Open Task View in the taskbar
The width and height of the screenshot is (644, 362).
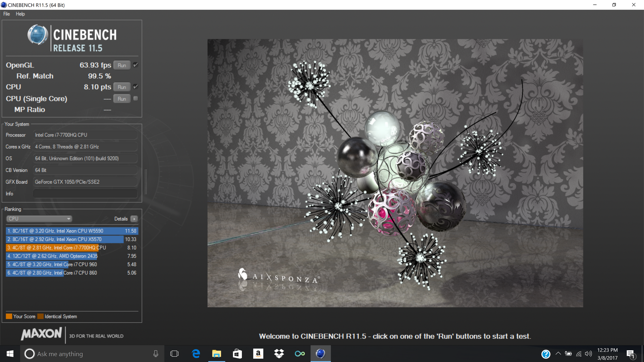[174, 354]
